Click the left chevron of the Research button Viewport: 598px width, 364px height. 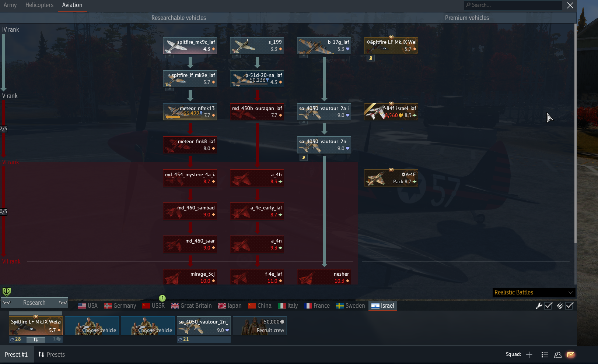[x=7, y=303]
